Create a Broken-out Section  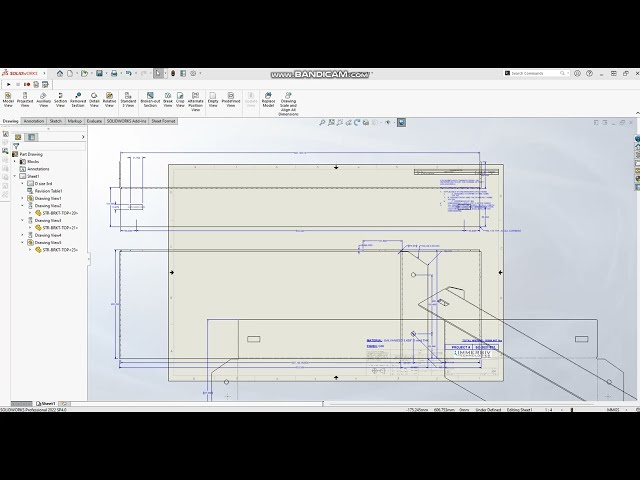coord(150,100)
